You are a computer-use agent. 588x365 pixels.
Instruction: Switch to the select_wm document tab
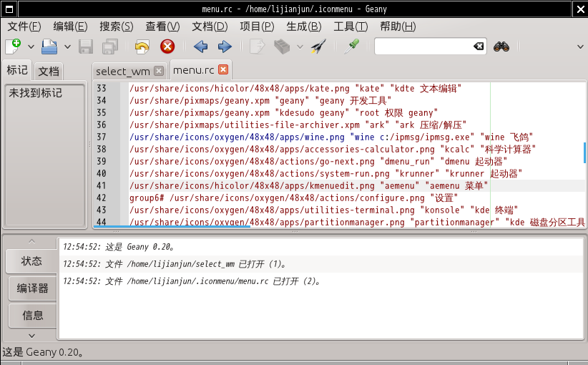pos(122,72)
